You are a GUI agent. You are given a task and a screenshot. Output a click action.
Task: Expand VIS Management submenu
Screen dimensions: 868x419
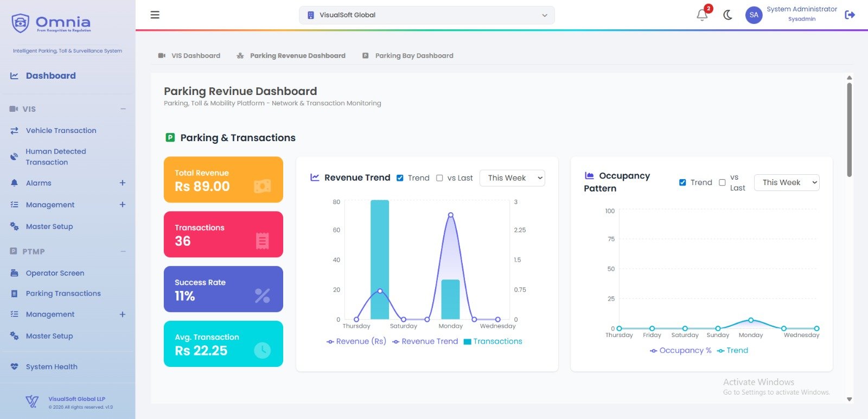click(x=123, y=205)
